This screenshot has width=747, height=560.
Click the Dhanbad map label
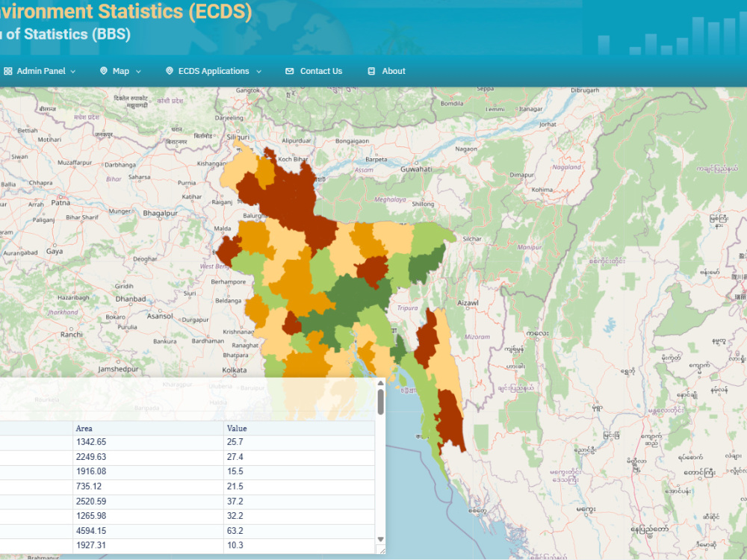coord(131,299)
